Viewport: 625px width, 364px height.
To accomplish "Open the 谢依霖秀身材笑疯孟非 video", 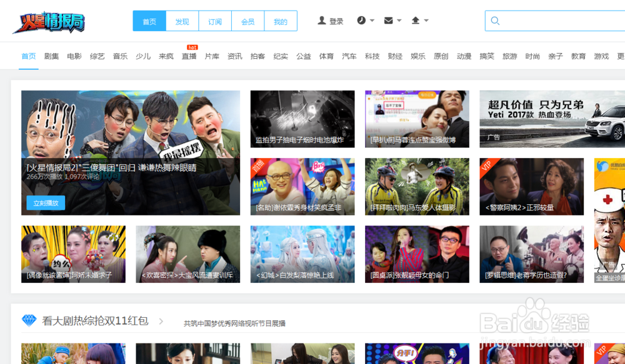I will (302, 187).
